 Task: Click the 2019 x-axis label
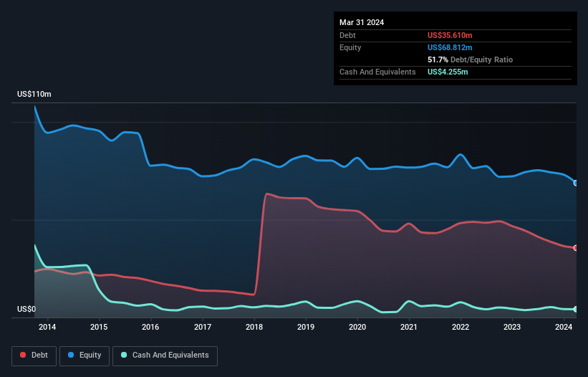[x=306, y=327]
